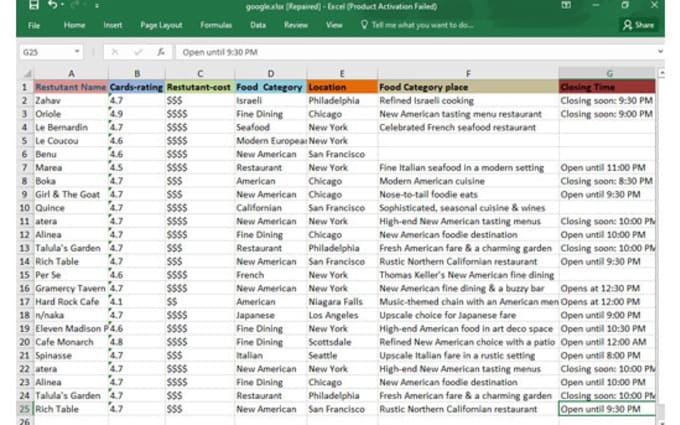
Task: Click the cell containing Le Bernardin
Action: tap(71, 128)
